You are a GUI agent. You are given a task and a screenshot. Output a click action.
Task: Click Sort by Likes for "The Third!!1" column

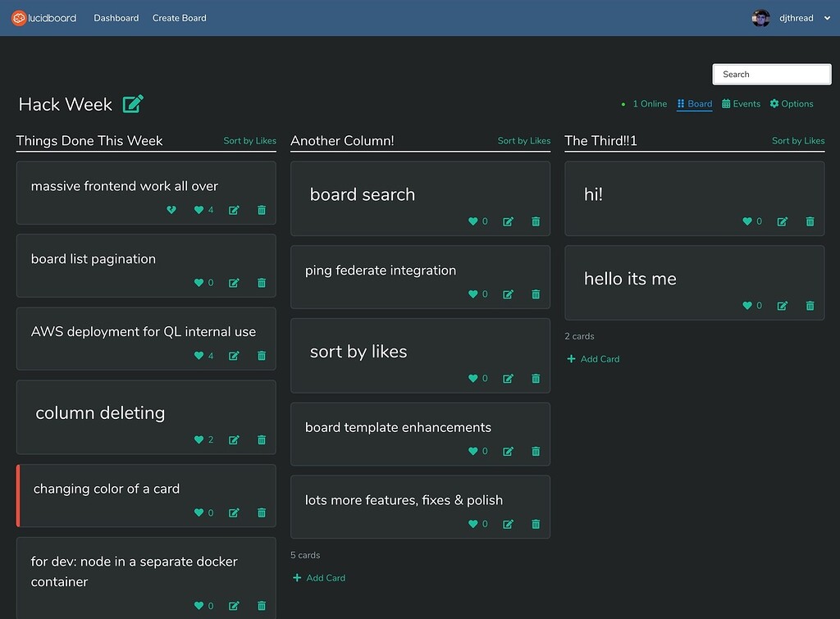click(797, 140)
